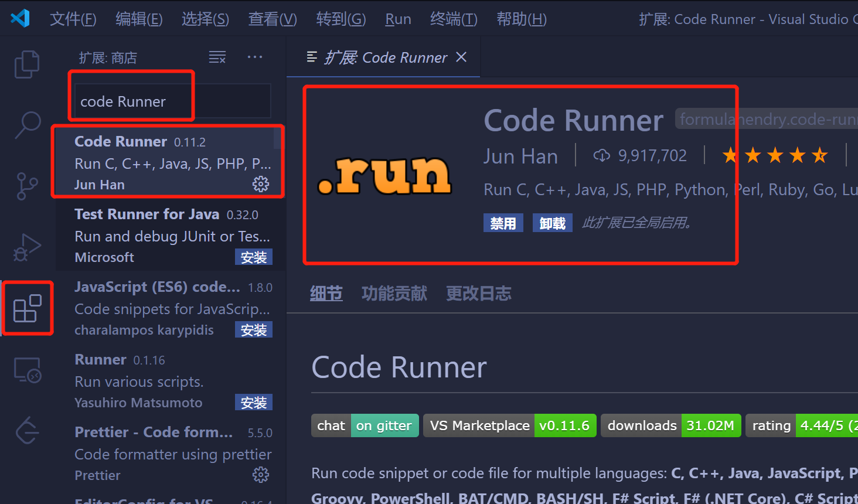Open the 查看(V) menu

(x=273, y=19)
